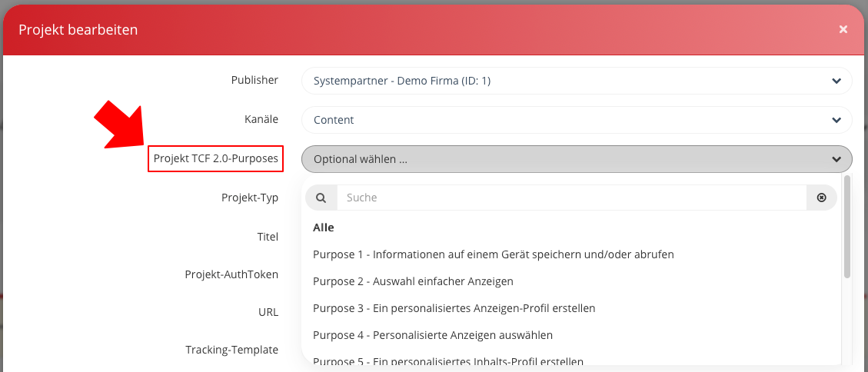868x372 pixels.
Task: Collapse the TCF 2.0-Purposes dropdown chevron
Action: [836, 159]
